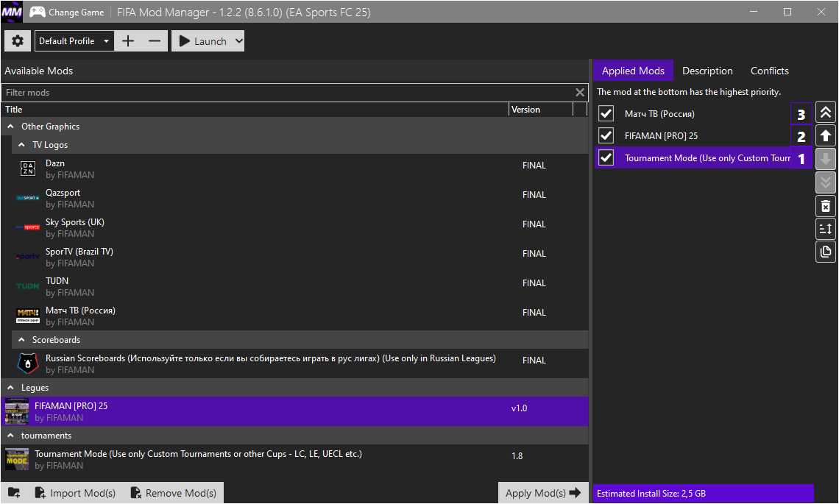Click Estimated Install Size status text
This screenshot has width=839, height=504.
651,493
